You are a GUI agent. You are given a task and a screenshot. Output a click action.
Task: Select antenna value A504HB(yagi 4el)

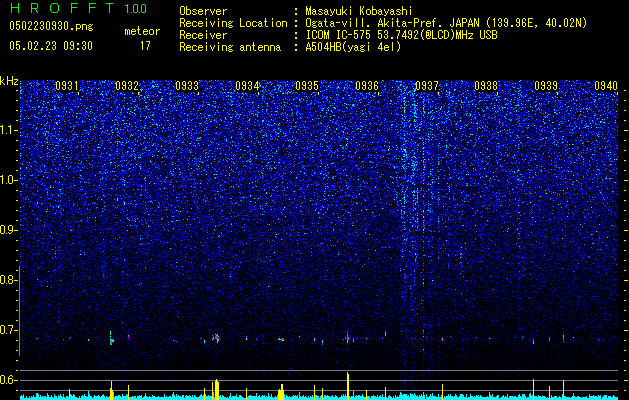tap(353, 47)
